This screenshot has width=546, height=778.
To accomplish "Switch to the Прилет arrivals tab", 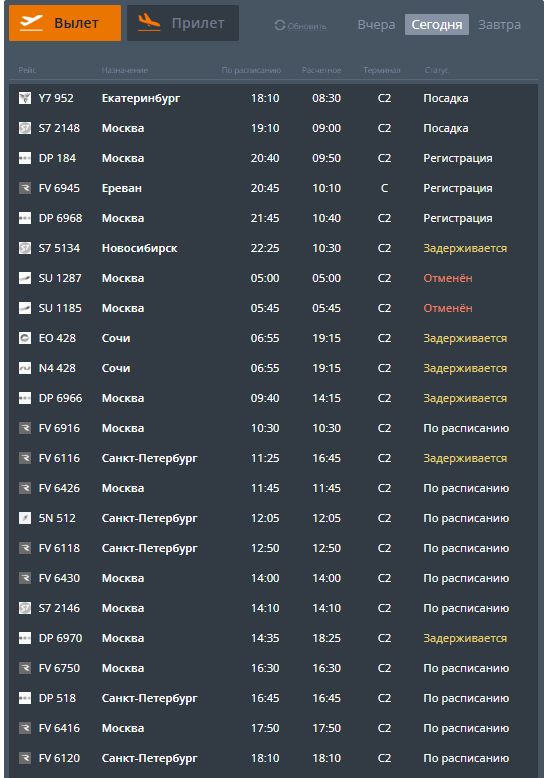I will pos(183,23).
